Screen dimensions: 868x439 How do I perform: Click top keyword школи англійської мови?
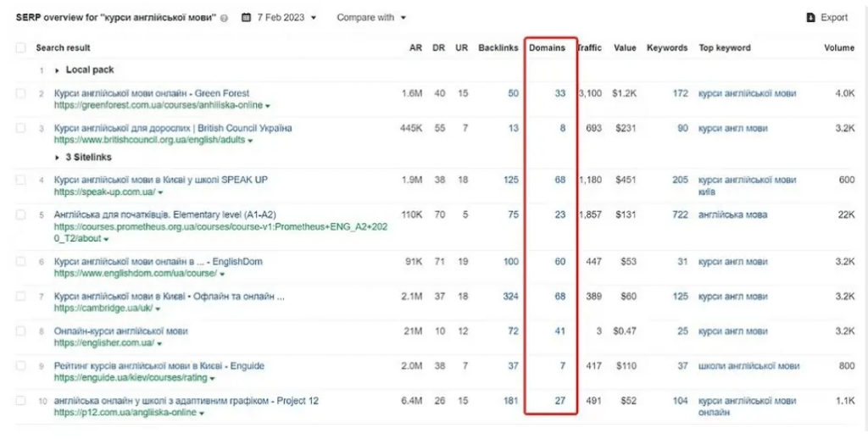(749, 366)
